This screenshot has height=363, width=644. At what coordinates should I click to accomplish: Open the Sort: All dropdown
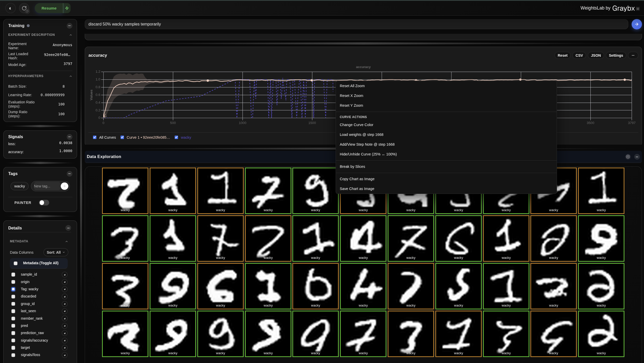pyautogui.click(x=56, y=252)
